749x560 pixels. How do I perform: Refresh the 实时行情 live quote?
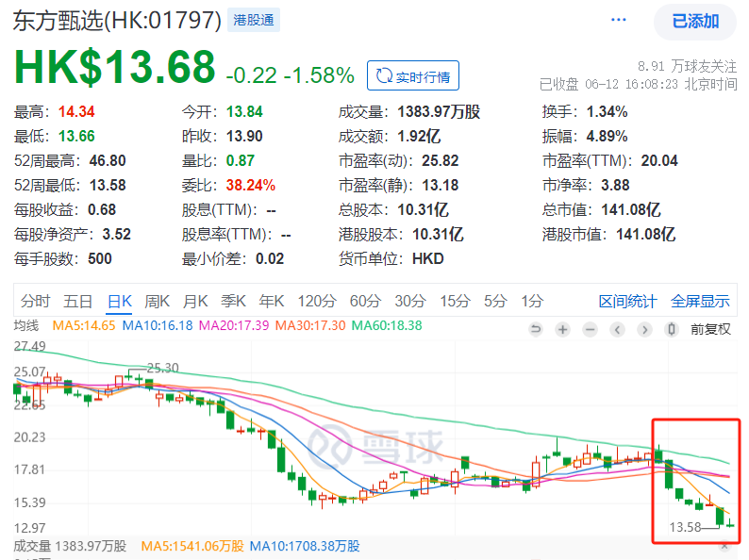click(x=413, y=76)
